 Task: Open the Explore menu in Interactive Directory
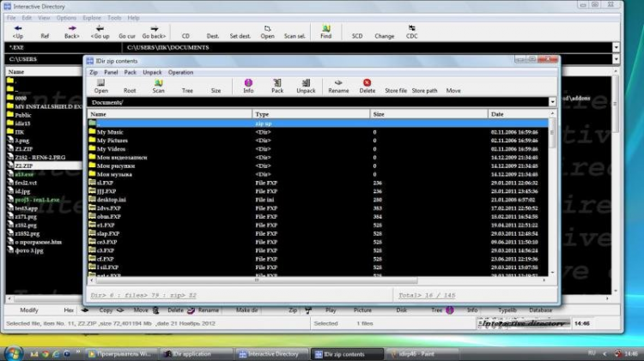pos(92,18)
